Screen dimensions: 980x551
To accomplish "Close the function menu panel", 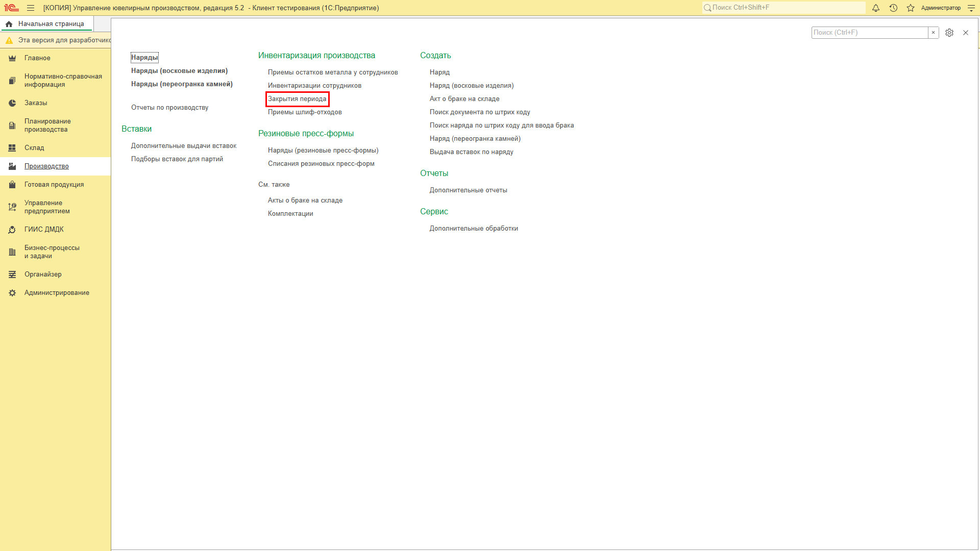I will point(966,33).
